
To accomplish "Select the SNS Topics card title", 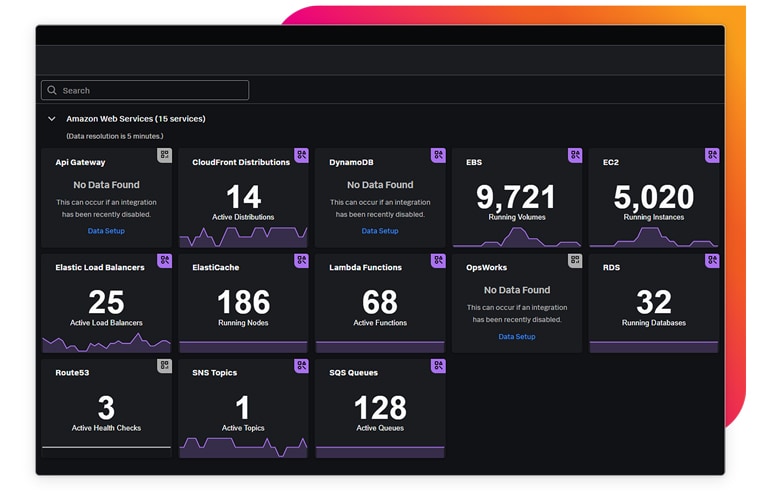I will click(x=214, y=373).
